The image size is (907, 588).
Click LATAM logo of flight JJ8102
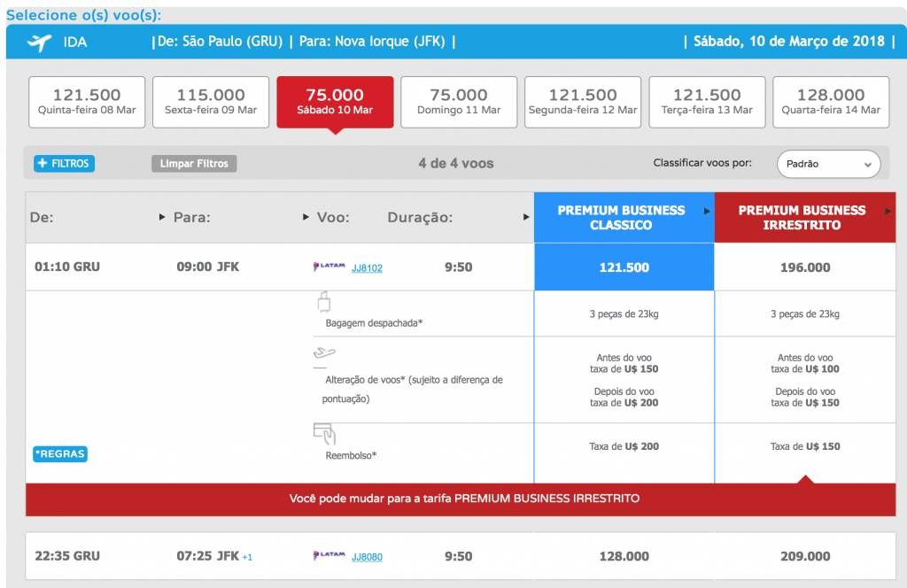click(329, 267)
